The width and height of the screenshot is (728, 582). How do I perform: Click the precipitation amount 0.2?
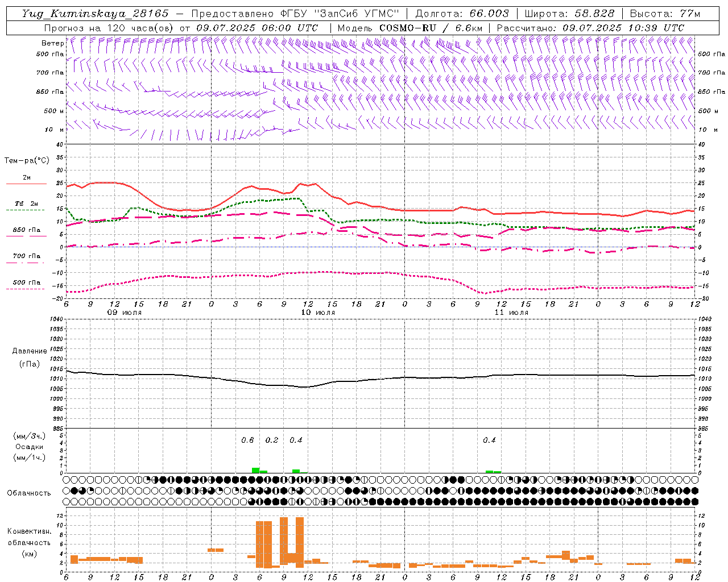272,440
